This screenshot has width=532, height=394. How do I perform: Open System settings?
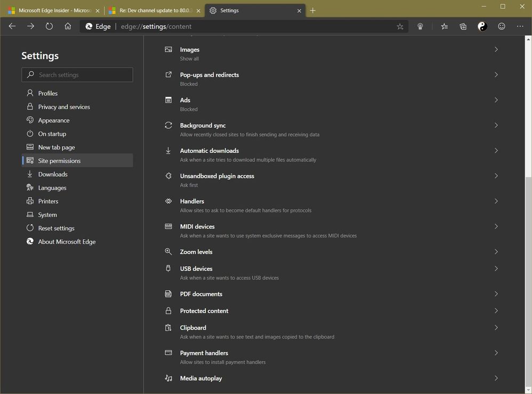point(77,215)
